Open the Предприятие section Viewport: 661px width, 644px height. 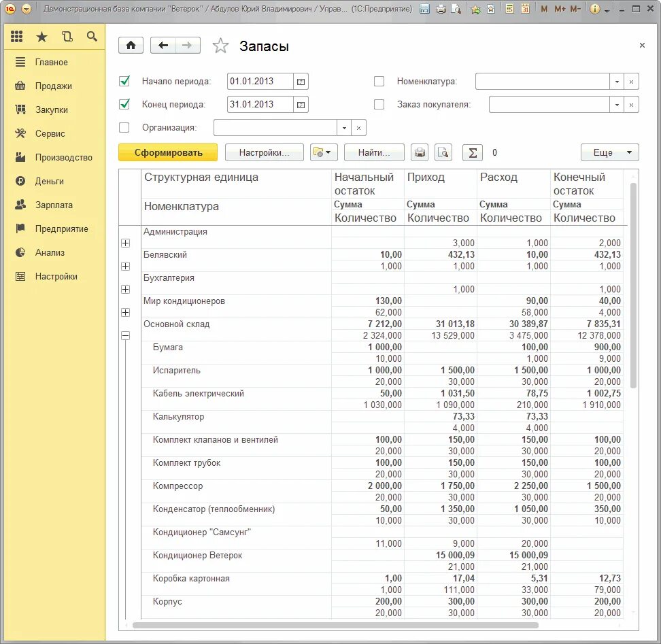(54, 229)
